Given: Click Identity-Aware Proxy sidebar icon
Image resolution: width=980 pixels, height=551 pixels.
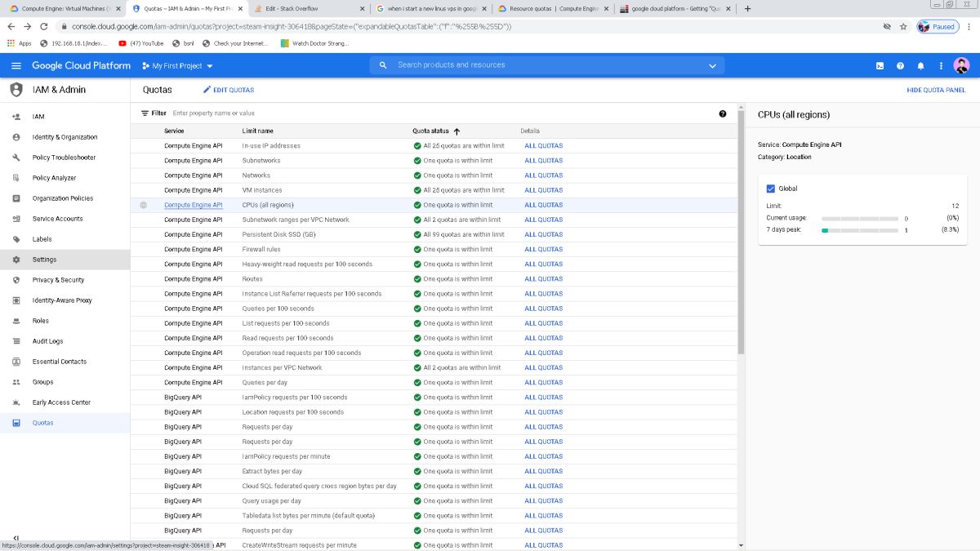Looking at the screenshot, I should (16, 300).
